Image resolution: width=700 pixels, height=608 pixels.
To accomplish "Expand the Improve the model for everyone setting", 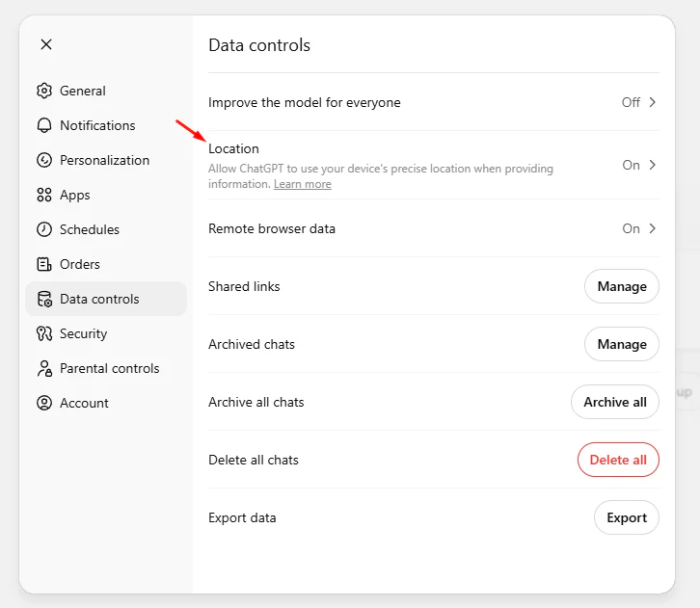I will (652, 102).
